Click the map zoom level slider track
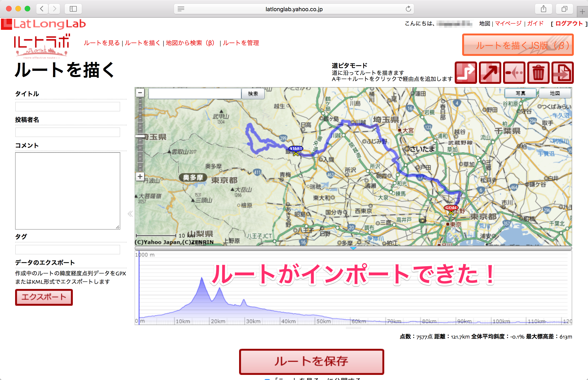588x380 pixels. [140, 153]
